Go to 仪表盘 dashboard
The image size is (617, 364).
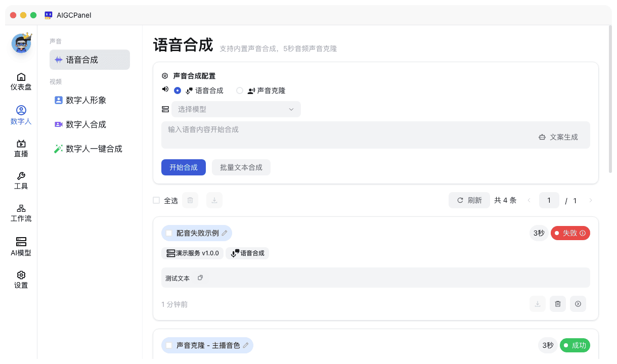(21, 81)
